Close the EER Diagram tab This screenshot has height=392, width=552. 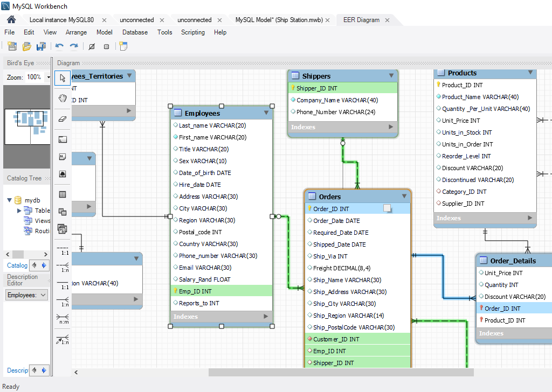coord(387,20)
